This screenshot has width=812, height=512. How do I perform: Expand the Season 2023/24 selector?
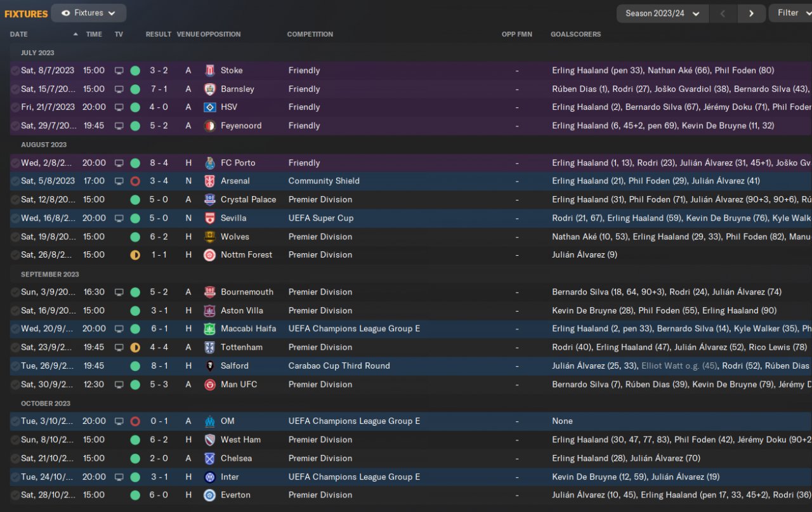tap(662, 13)
